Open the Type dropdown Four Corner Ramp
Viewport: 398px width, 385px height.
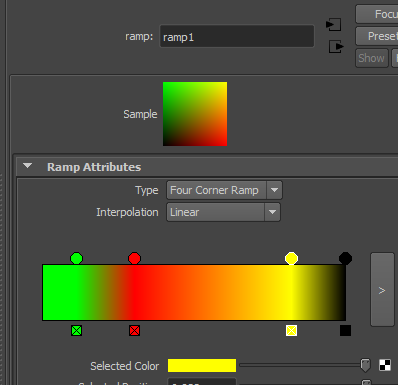coord(224,190)
